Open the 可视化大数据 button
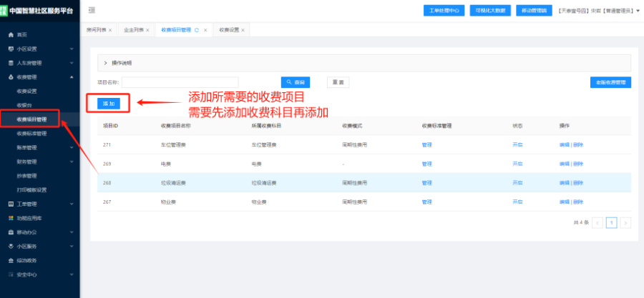Image resolution: width=644 pixels, height=298 pixels. pyautogui.click(x=490, y=11)
